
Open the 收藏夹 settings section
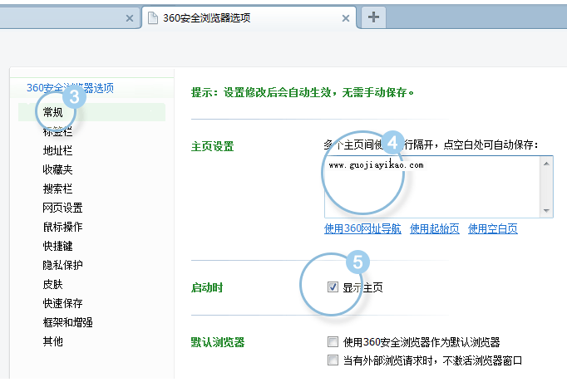point(57,169)
